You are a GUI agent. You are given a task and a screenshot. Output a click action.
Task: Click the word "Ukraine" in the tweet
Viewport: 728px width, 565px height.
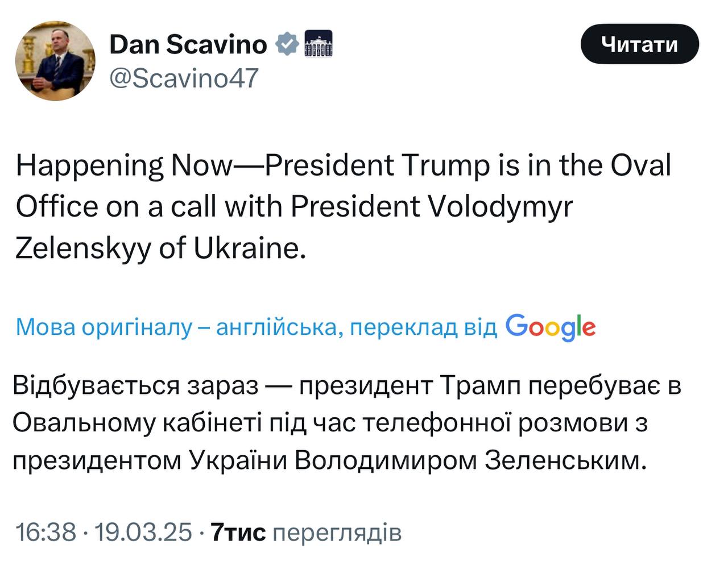(246, 248)
